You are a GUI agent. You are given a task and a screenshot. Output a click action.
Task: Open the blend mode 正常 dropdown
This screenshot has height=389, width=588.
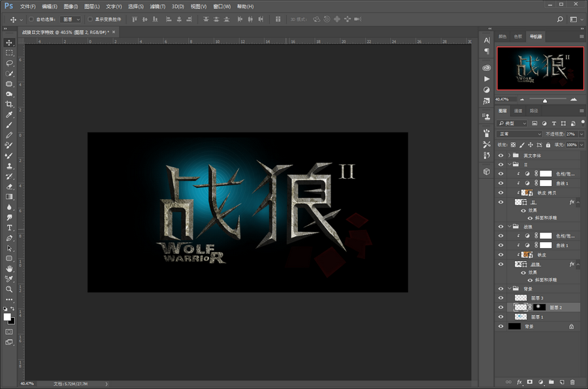pyautogui.click(x=519, y=134)
